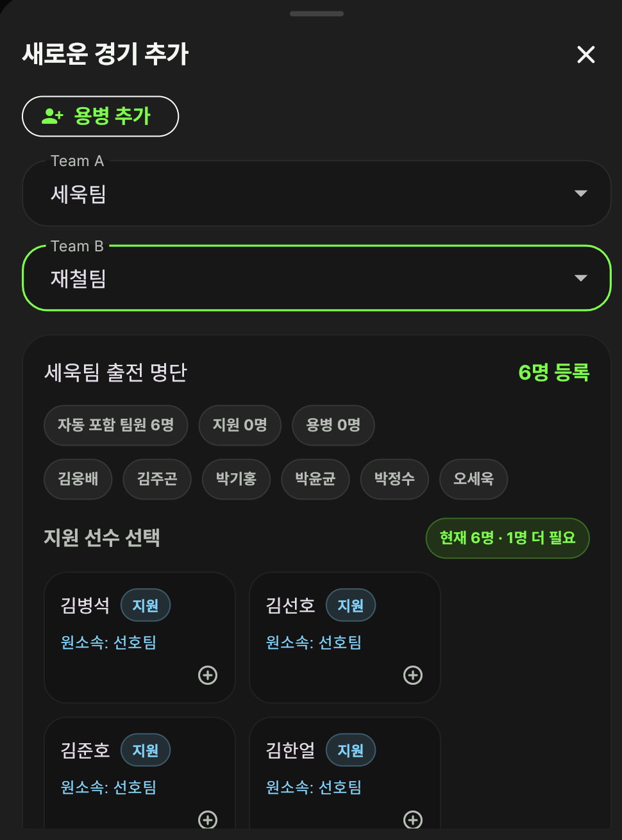Select the 지원 badge next to 김한얼

pyautogui.click(x=350, y=750)
